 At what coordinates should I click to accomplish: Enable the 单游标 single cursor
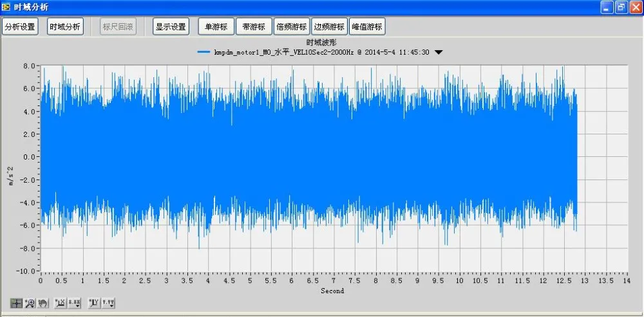[216, 27]
